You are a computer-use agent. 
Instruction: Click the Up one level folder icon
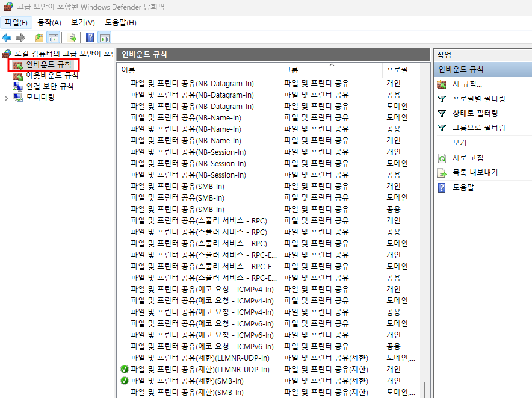pyautogui.click(x=39, y=38)
